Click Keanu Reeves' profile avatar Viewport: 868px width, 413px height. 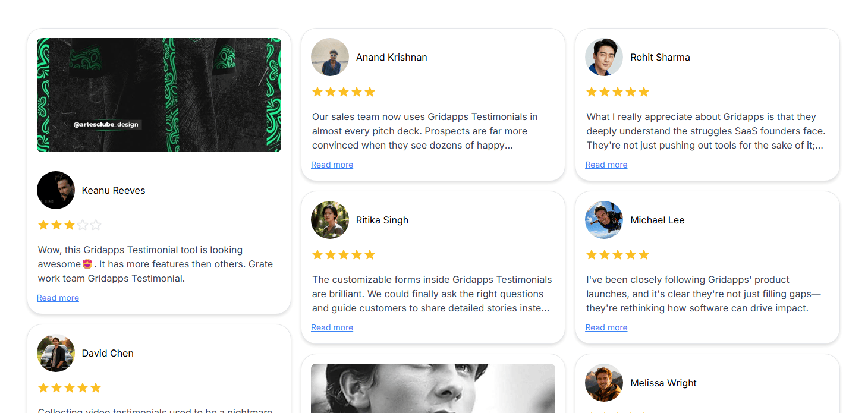pos(56,190)
